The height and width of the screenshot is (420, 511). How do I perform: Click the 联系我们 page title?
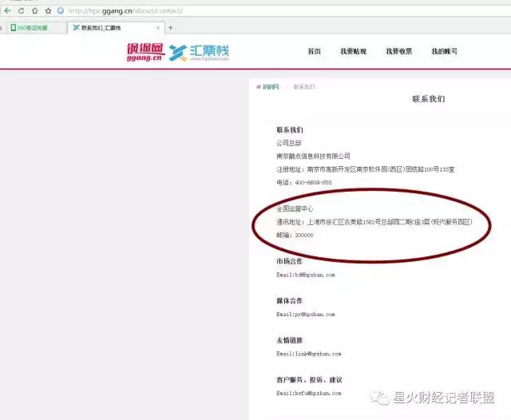429,99
